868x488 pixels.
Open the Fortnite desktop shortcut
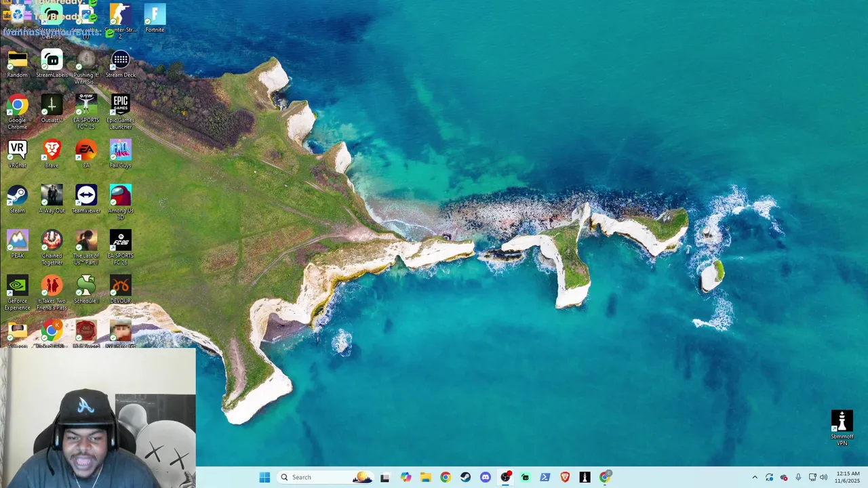(x=155, y=18)
